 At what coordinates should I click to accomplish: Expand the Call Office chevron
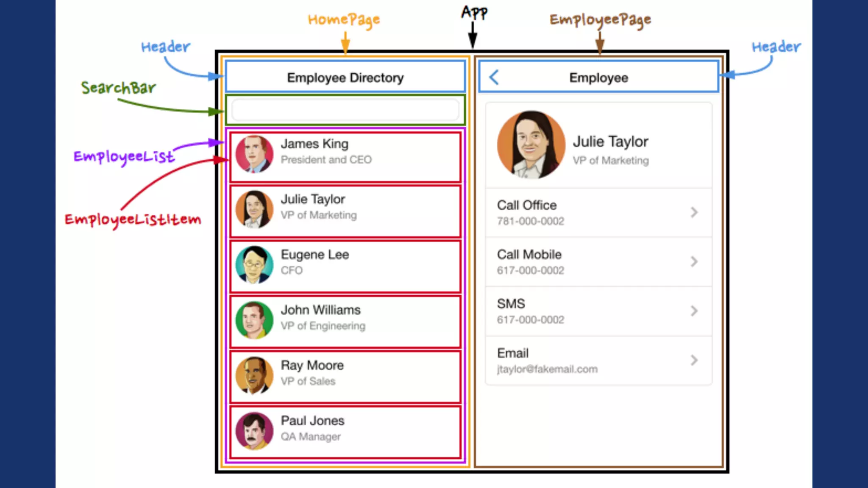[x=694, y=212]
